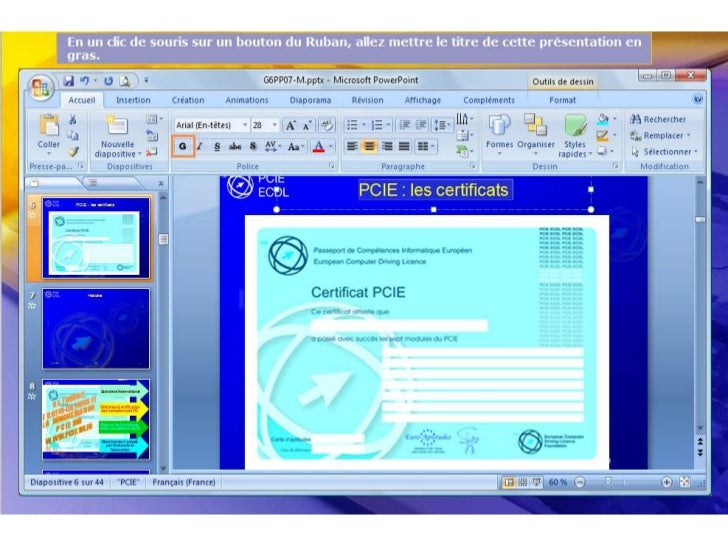Apply shape fill with the paint bucket
The height and width of the screenshot is (546, 728).
[603, 119]
